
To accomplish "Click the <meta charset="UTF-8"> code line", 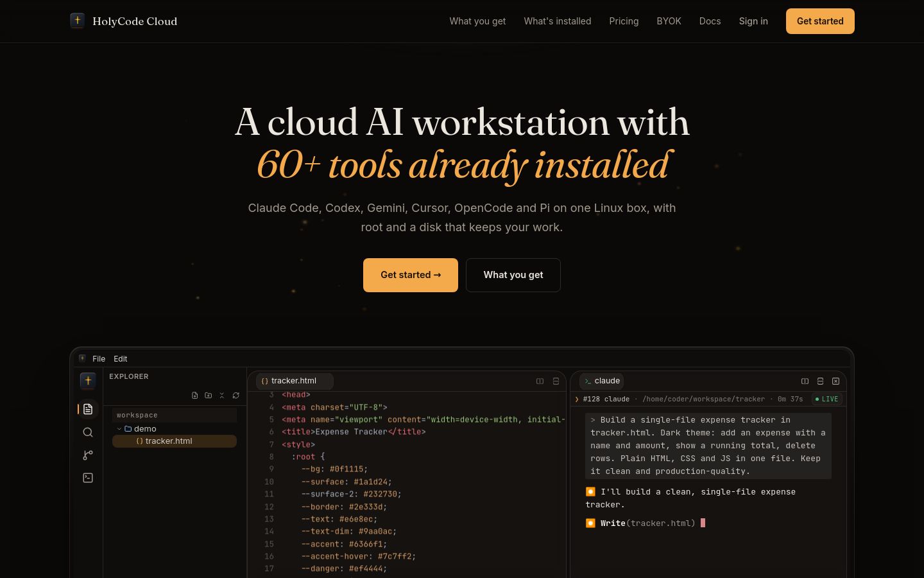I will pyautogui.click(x=334, y=407).
